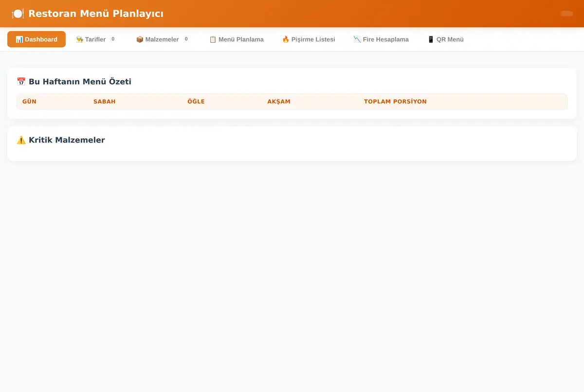Click the box icon on Malzemeler tab
The image size is (584, 392).
[140, 39]
